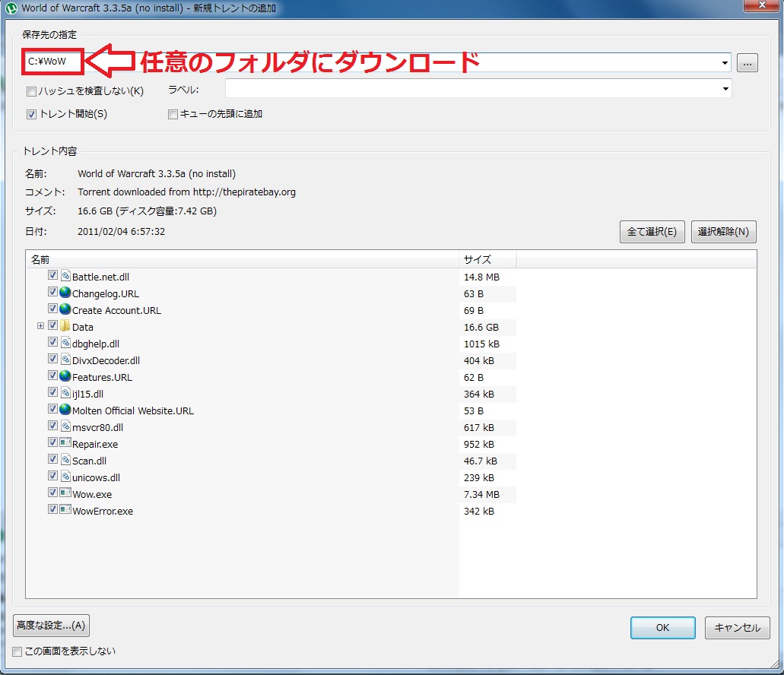
Task: Click the DivxDecoder.dll file icon
Action: point(65,359)
